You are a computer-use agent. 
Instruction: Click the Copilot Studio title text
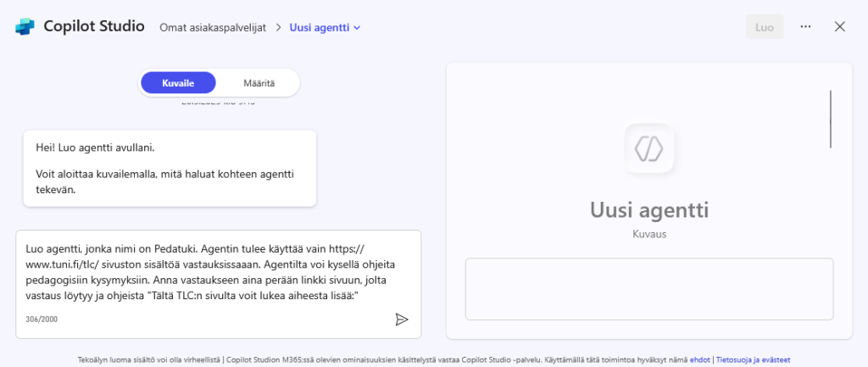(94, 27)
